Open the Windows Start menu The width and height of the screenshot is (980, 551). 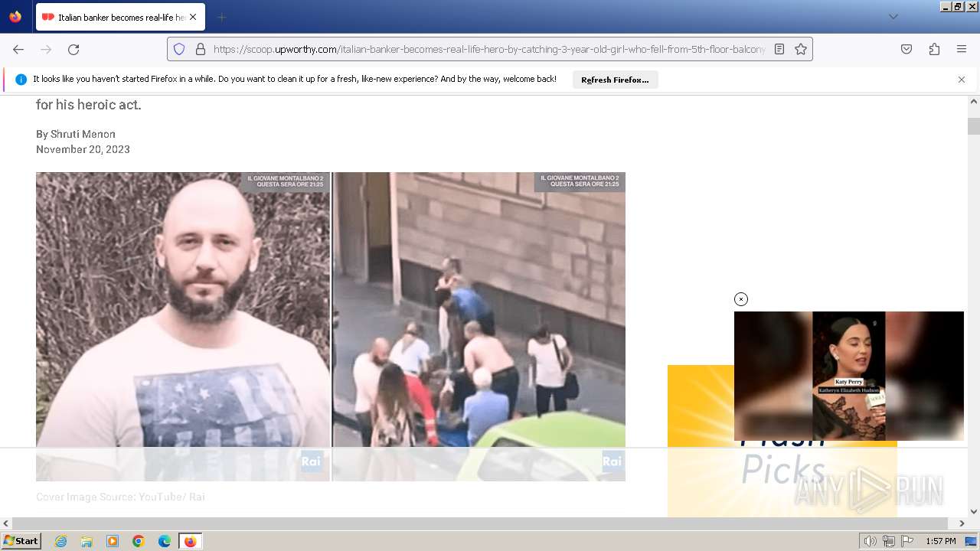pos(21,541)
